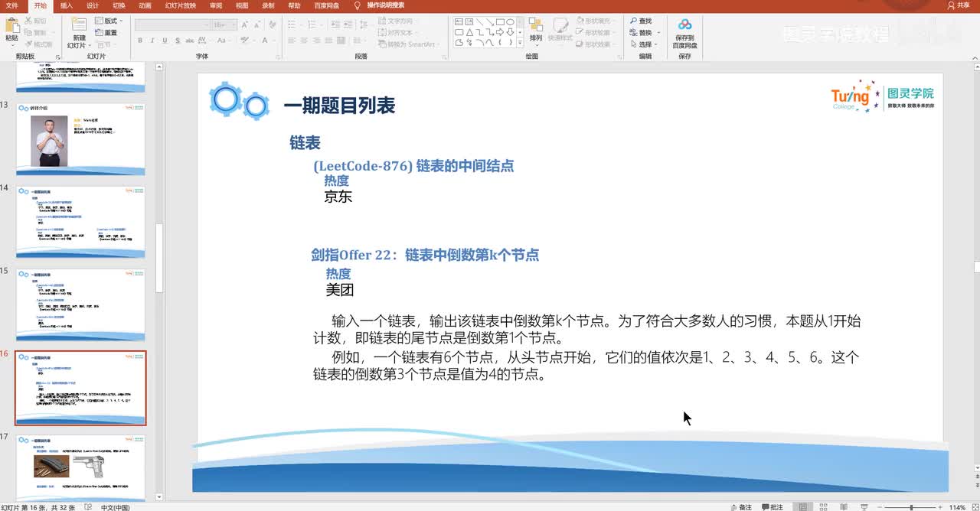Image resolution: width=980 pixels, height=511 pixels.
Task: Click the line spacing icon
Action: pyautogui.click(x=364, y=24)
